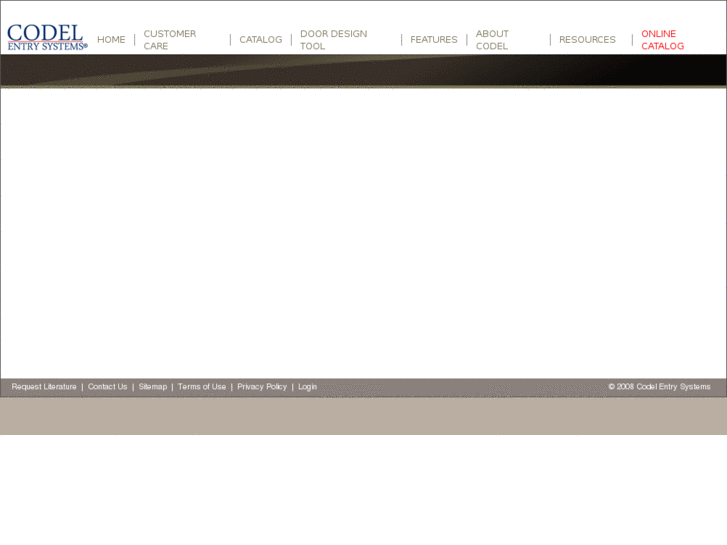Open the Home menu item

pyautogui.click(x=111, y=40)
